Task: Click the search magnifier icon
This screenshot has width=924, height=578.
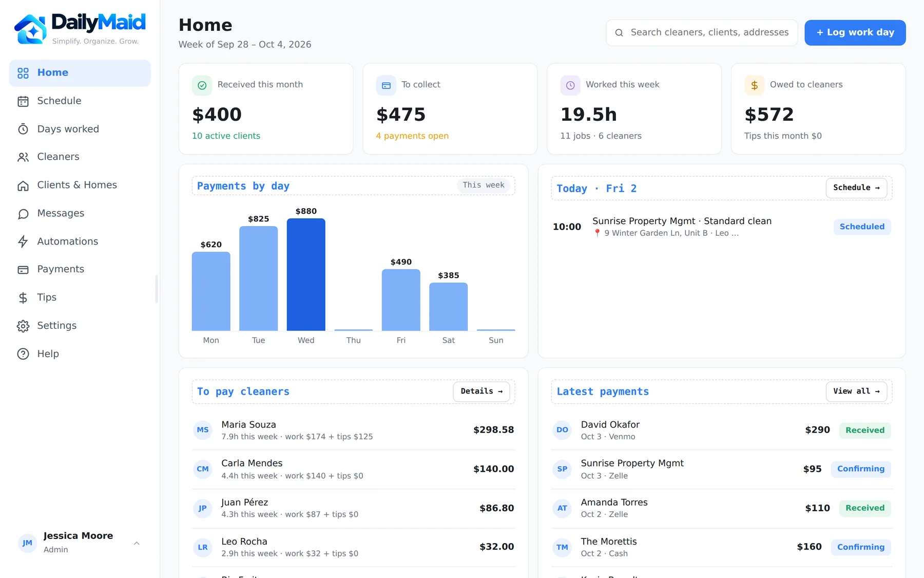Action: (x=619, y=33)
